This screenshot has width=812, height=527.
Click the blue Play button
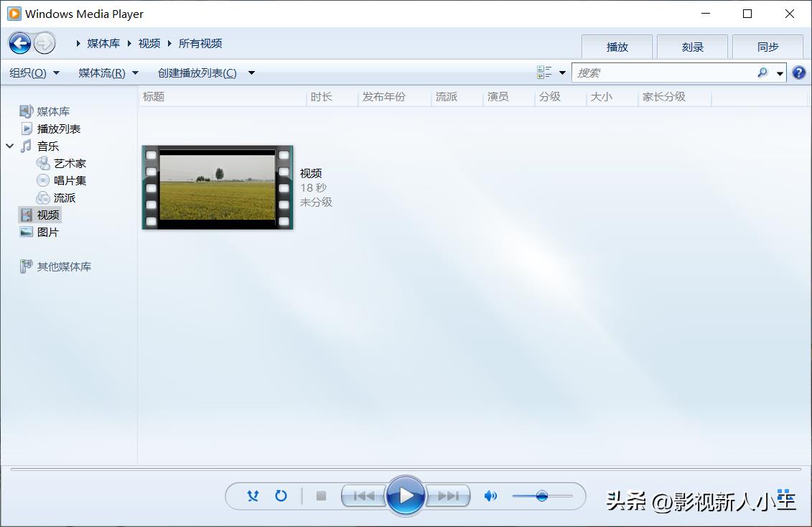(x=406, y=495)
